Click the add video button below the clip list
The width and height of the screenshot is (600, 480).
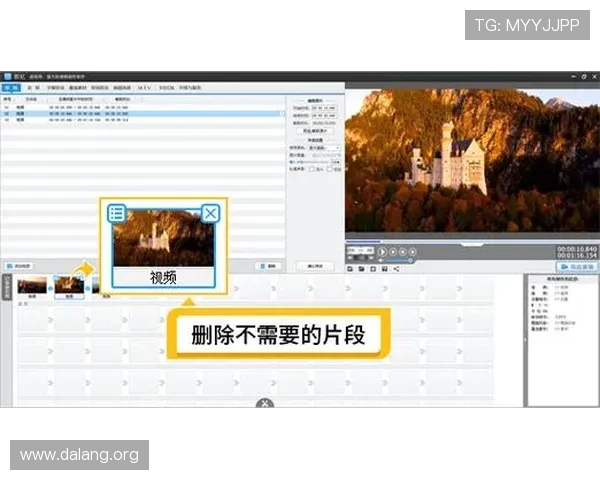point(18,265)
